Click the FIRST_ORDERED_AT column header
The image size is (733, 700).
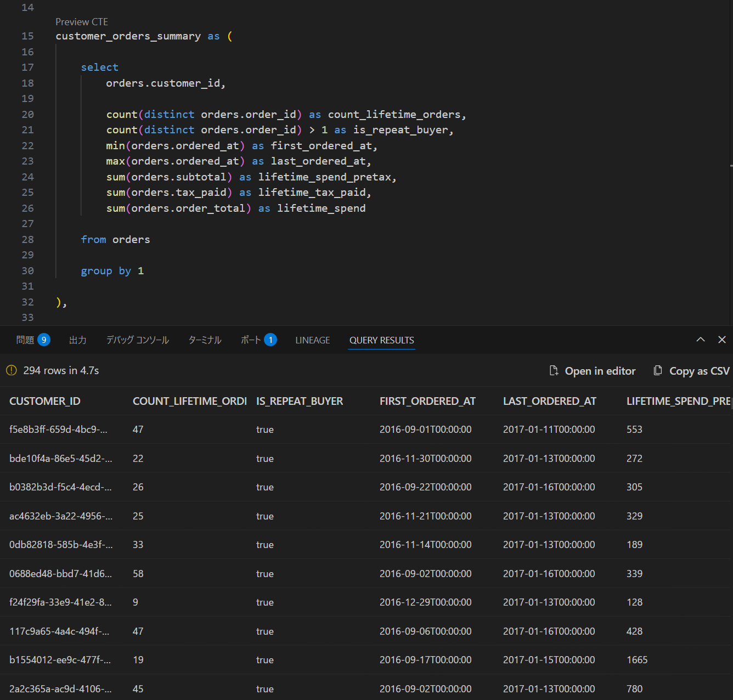427,401
